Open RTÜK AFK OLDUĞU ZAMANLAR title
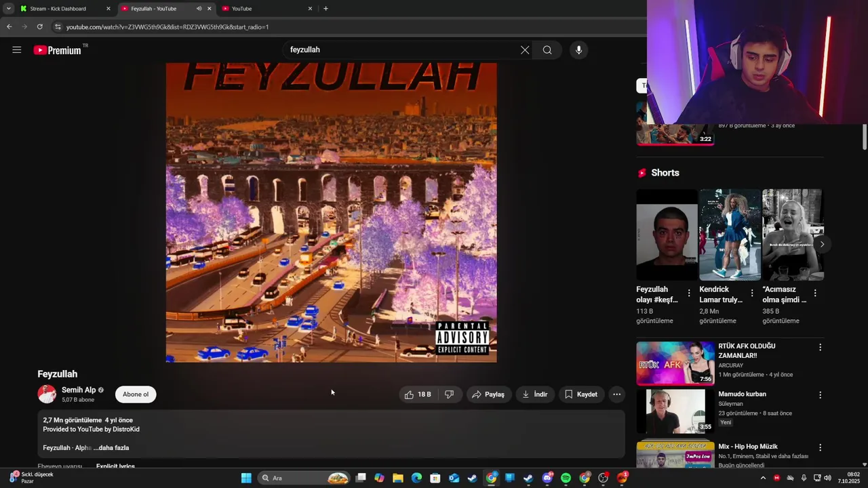The image size is (868, 488). (x=747, y=350)
